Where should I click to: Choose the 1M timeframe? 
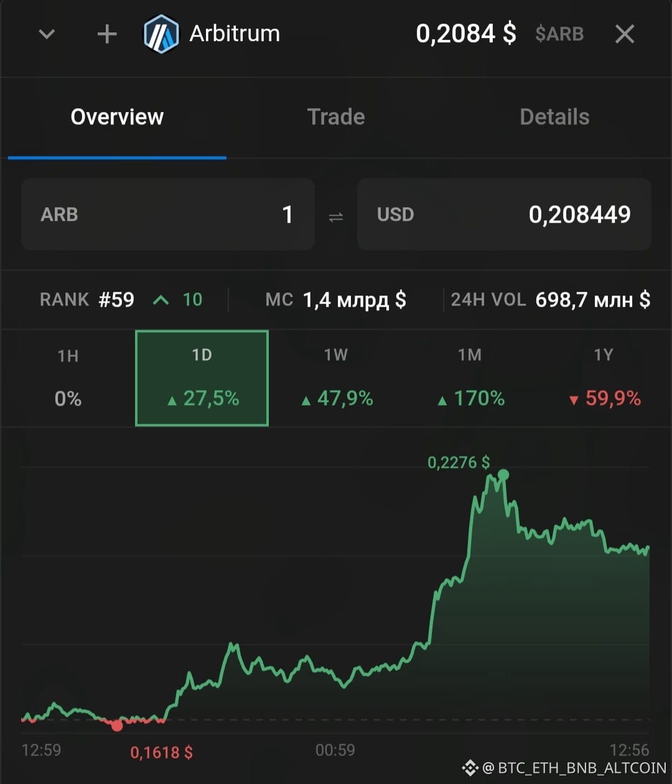tap(470, 378)
